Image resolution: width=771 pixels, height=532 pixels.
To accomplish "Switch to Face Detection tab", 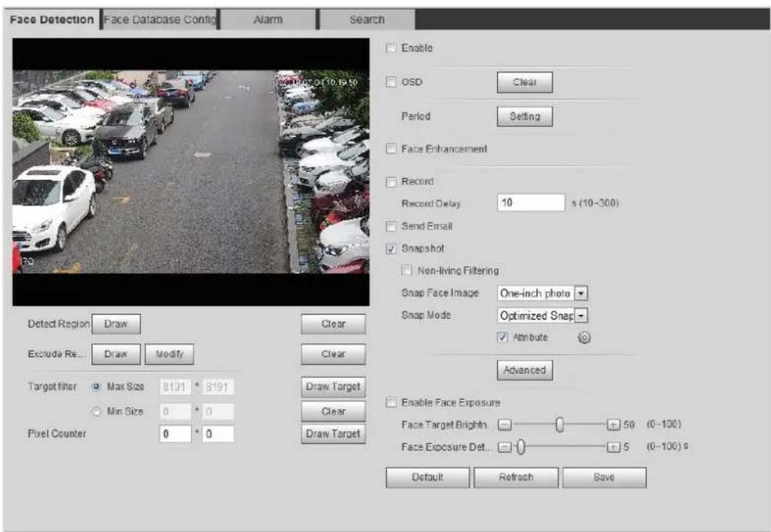I will coord(52,20).
